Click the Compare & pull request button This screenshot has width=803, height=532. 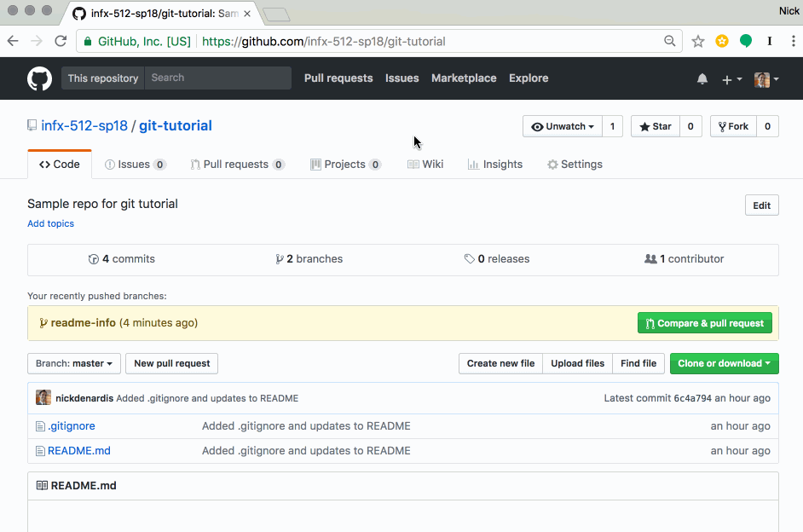click(705, 322)
